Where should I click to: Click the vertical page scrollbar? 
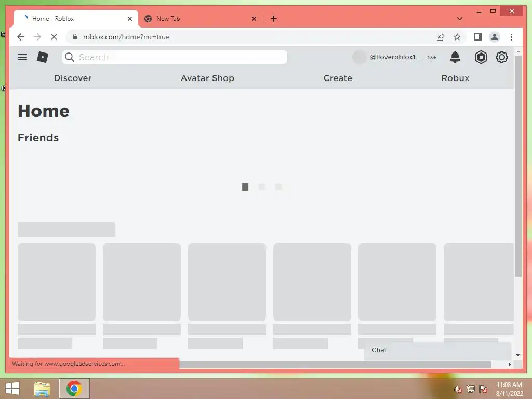(x=518, y=166)
